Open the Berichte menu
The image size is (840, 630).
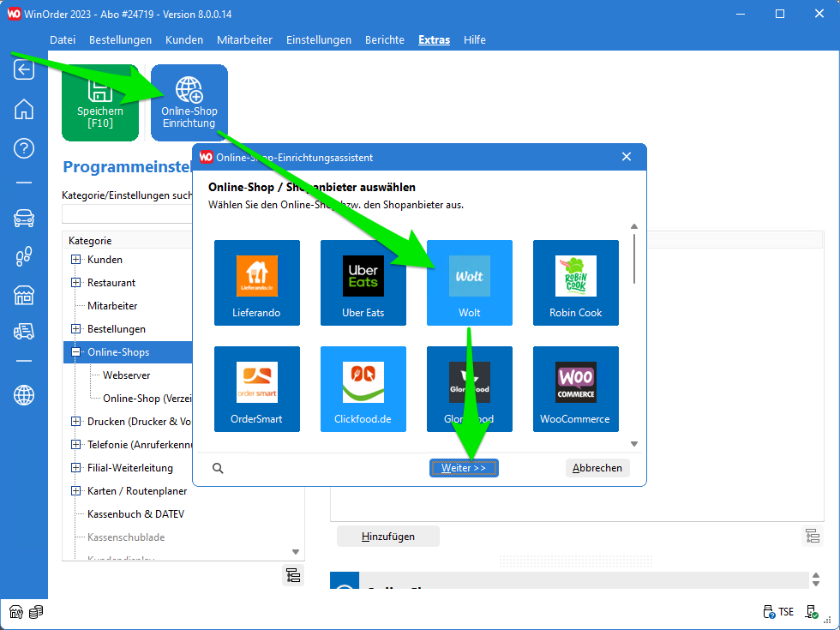coord(385,40)
